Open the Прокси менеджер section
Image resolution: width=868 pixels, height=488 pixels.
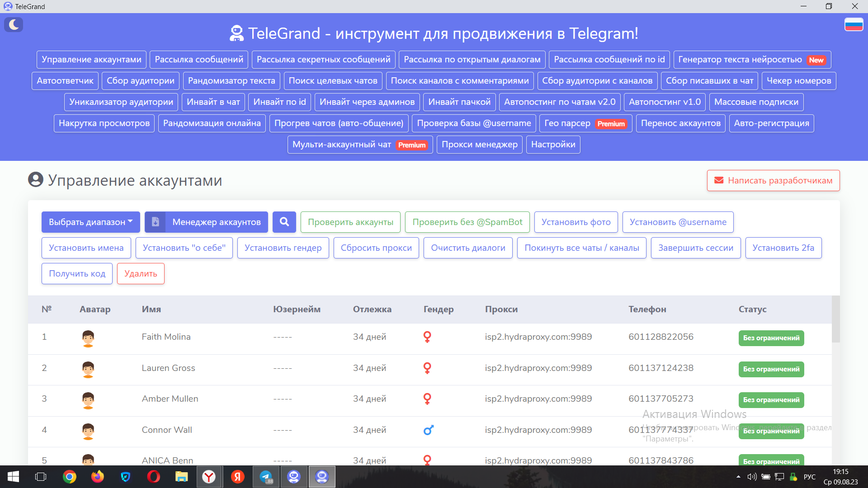pyautogui.click(x=479, y=145)
